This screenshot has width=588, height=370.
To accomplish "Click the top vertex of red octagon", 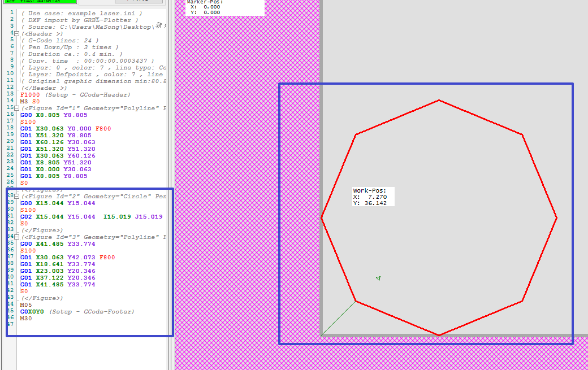I will click(x=439, y=101).
